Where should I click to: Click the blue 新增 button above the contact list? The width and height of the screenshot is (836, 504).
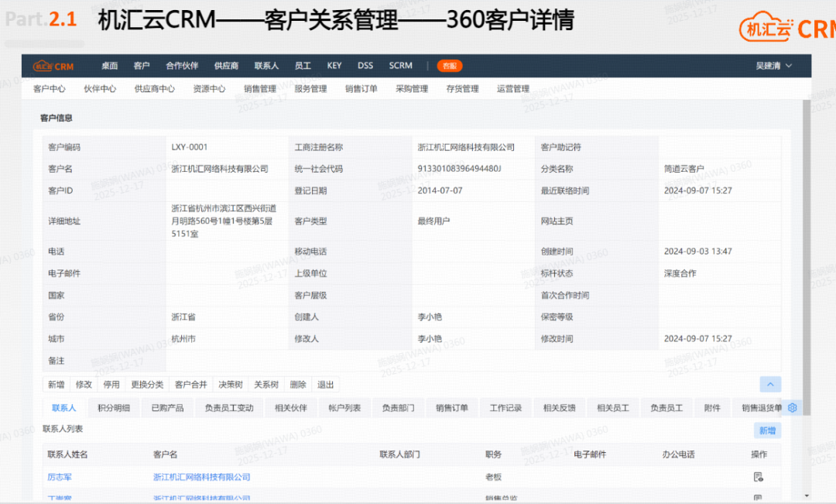click(x=767, y=430)
